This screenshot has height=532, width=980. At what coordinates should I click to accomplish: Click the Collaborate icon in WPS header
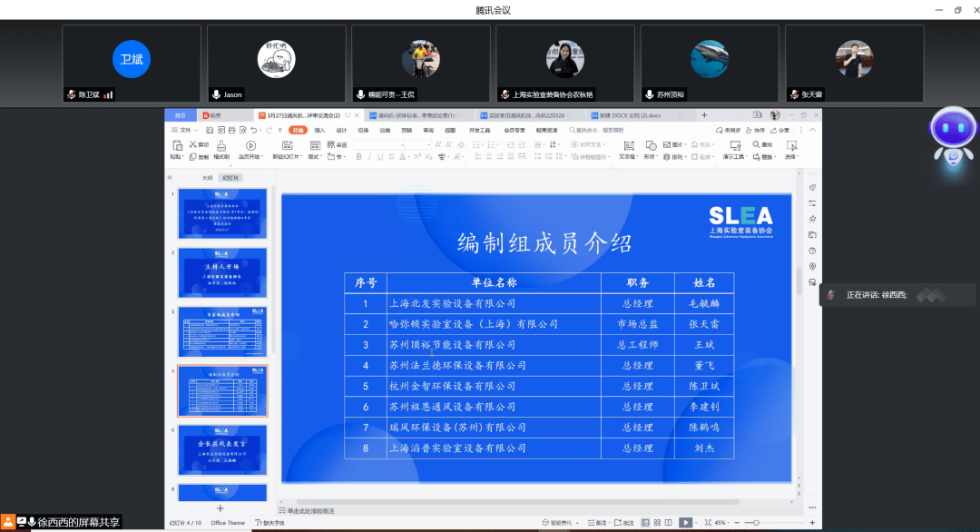tap(755, 130)
